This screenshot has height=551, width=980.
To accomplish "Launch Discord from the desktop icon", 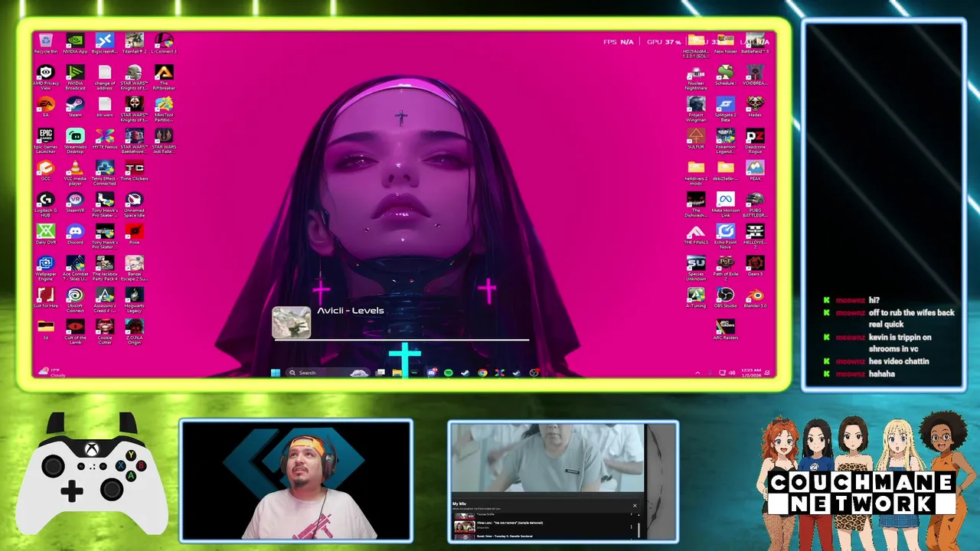I will [x=75, y=234].
